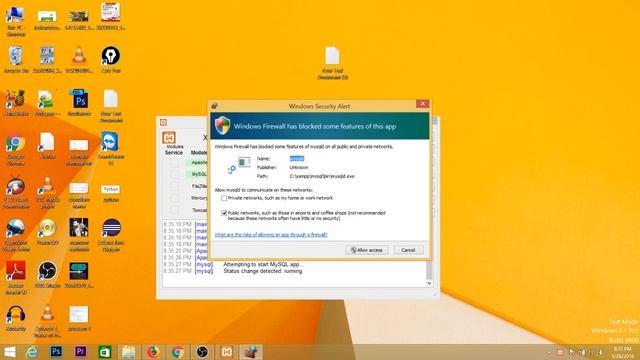The height and width of the screenshot is (360, 640).
Task: Click the Apache module label in XAMPP
Action: [x=199, y=162]
